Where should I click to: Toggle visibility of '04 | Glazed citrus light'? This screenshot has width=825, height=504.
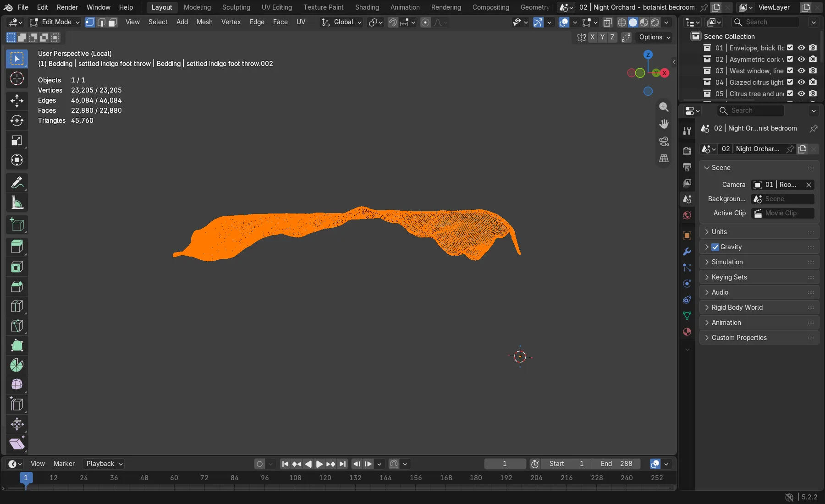(x=801, y=82)
